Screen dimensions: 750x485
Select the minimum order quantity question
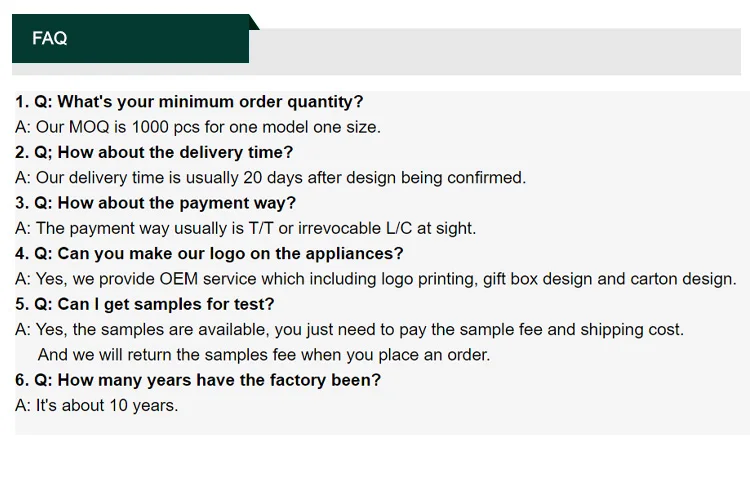pyautogui.click(x=189, y=102)
